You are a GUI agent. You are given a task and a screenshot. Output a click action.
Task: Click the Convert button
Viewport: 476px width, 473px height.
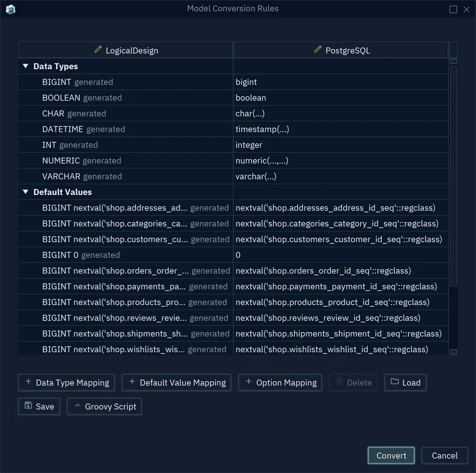click(x=391, y=455)
